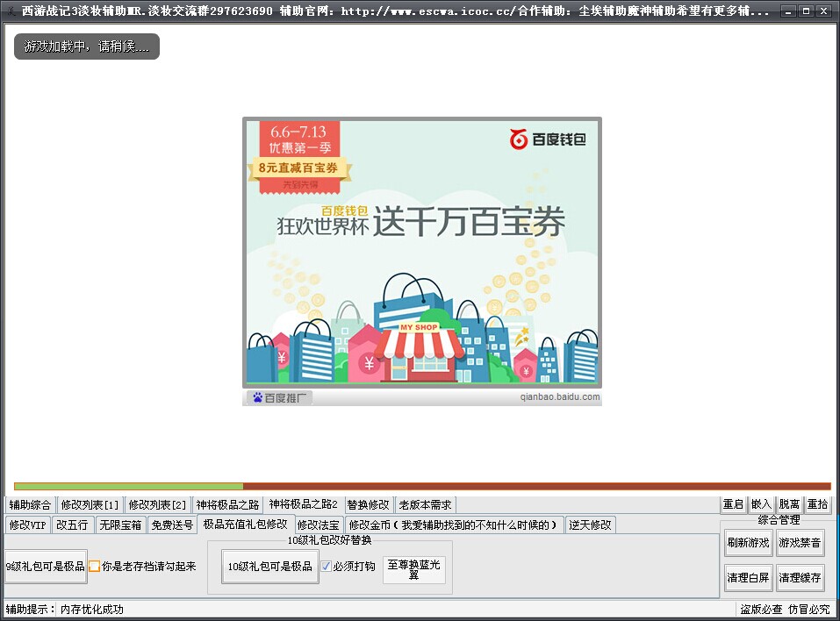The image size is (840, 621).
Task: Click the MY SHOP storefront in ad
Action: pos(419,351)
